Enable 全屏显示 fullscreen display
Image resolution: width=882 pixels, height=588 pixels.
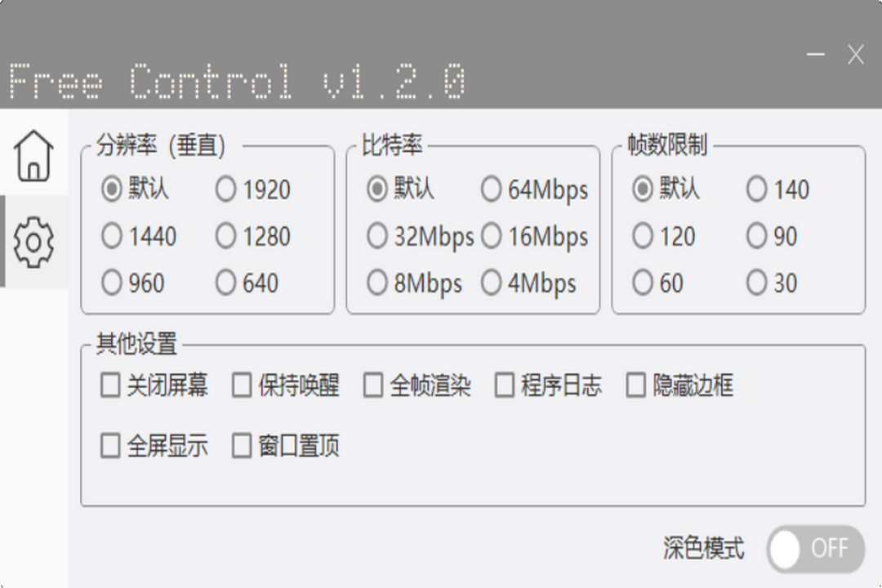tap(110, 447)
